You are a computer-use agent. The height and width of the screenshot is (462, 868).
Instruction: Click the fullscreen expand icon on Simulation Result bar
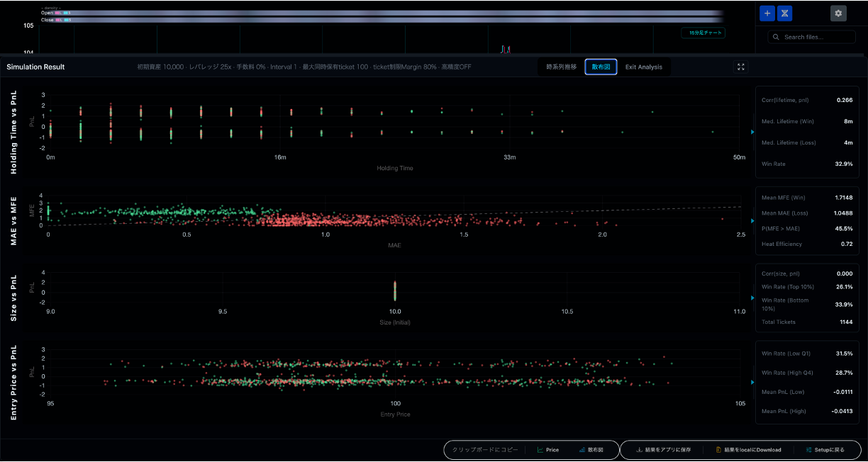[x=740, y=67]
